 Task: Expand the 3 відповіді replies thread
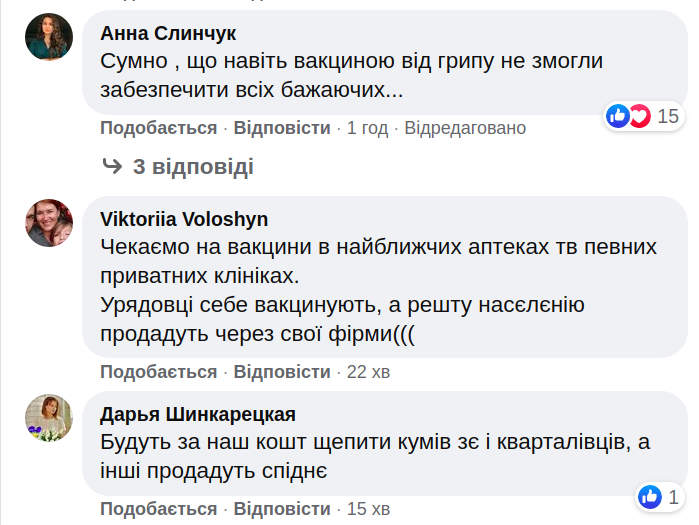[193, 166]
